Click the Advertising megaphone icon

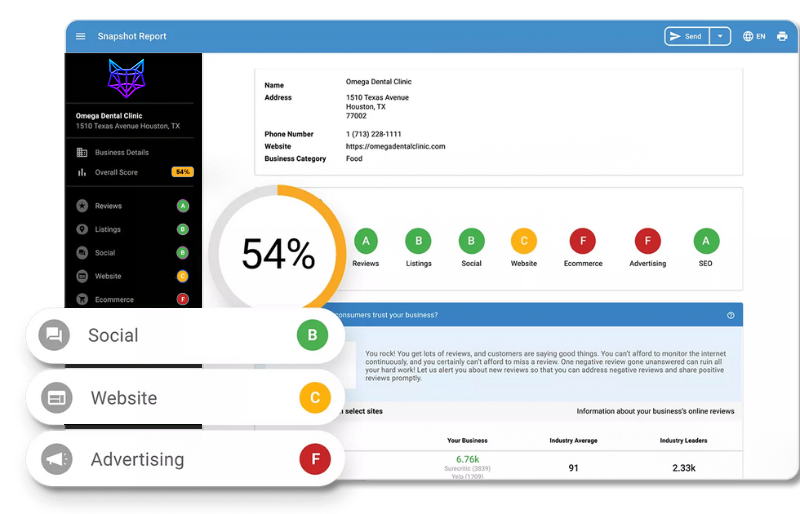pos(56,459)
